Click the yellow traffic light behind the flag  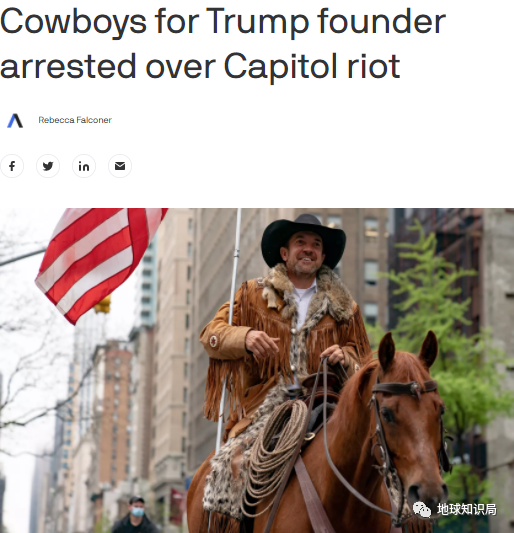click(103, 304)
